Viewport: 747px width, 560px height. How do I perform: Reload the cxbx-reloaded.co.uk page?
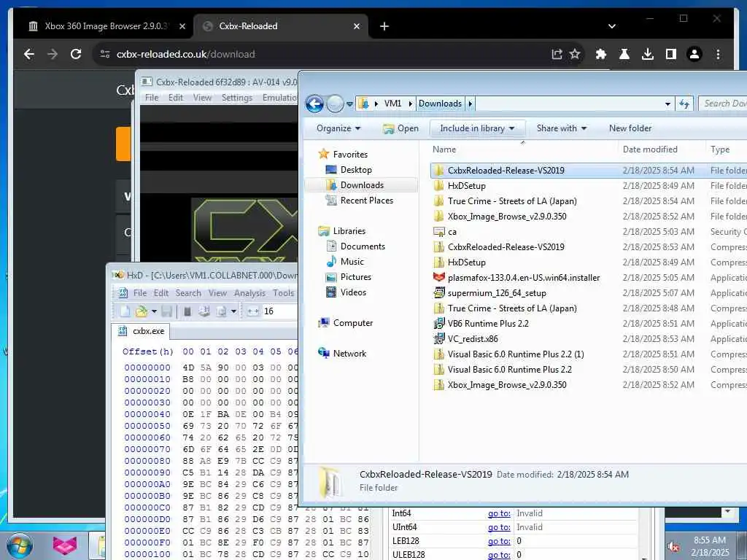click(76, 54)
